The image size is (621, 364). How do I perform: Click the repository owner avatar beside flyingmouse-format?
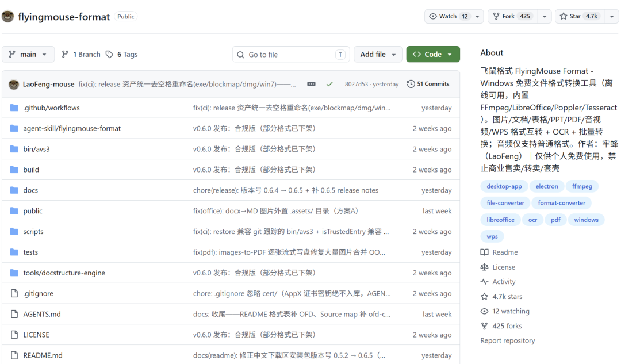tap(8, 16)
